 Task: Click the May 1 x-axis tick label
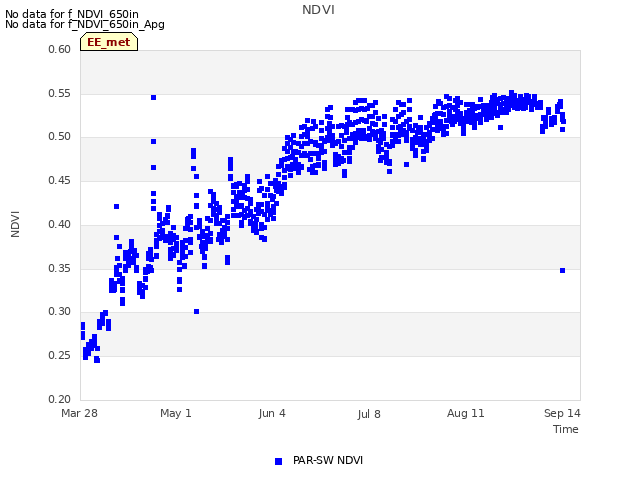pos(176,413)
